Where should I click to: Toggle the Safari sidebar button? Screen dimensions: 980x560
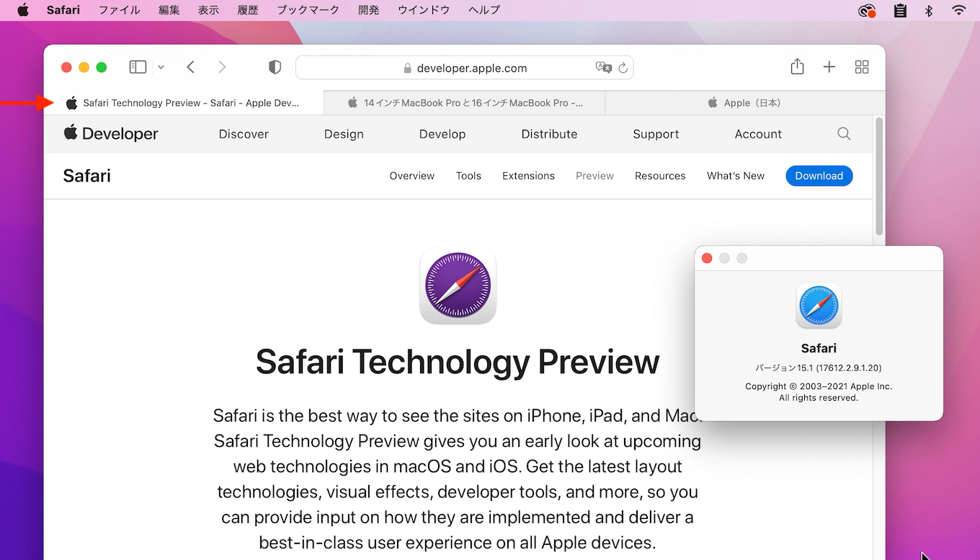pos(138,67)
